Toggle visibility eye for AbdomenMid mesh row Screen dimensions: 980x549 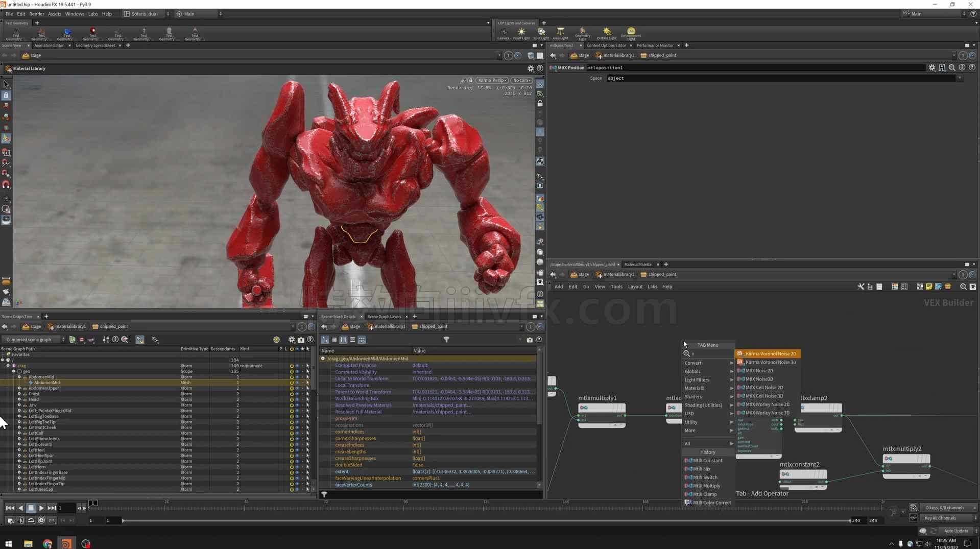[297, 383]
